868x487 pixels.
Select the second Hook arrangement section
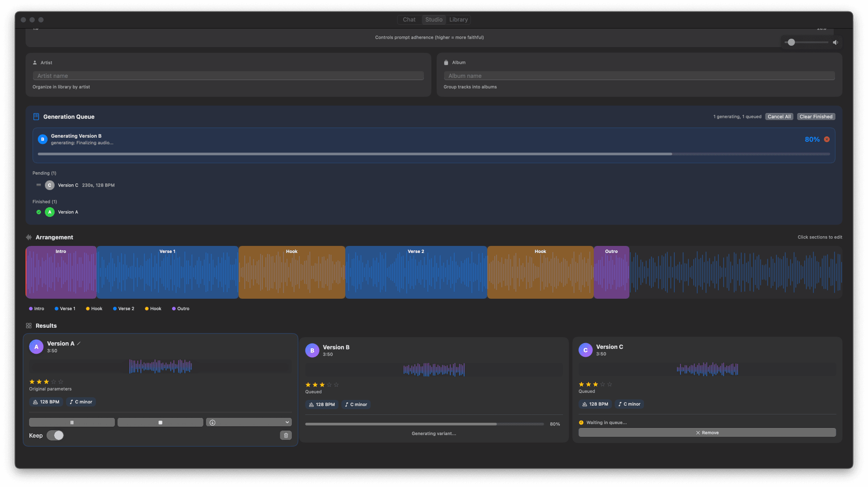(541, 272)
